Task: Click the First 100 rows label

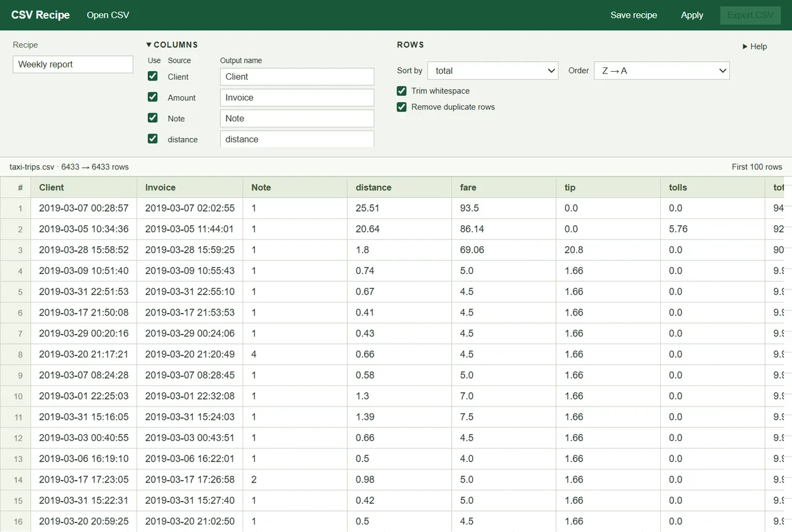Action: [x=757, y=167]
